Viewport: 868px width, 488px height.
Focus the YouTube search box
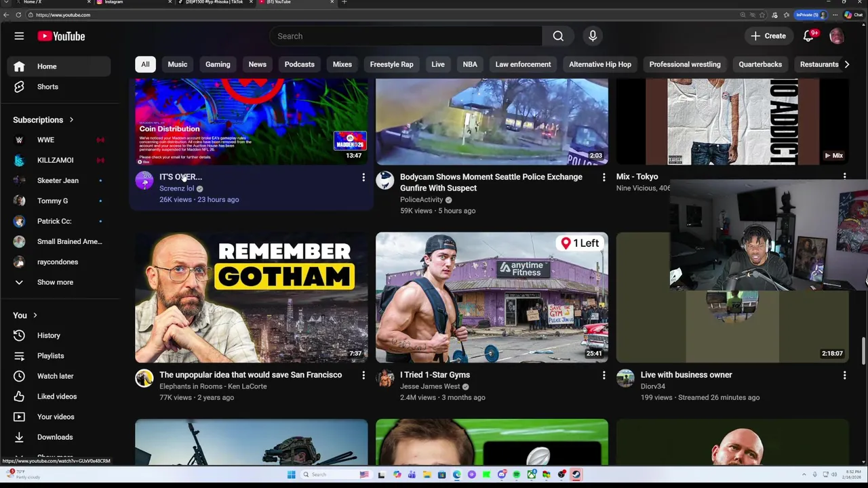point(406,36)
